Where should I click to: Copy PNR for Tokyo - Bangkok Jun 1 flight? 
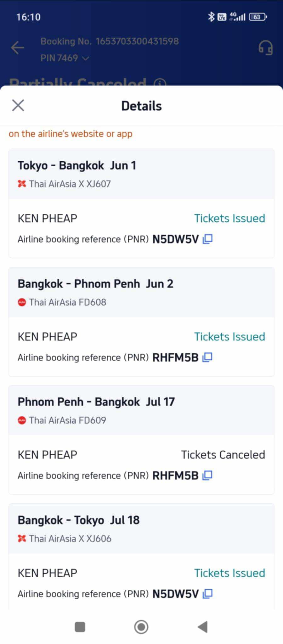207,239
